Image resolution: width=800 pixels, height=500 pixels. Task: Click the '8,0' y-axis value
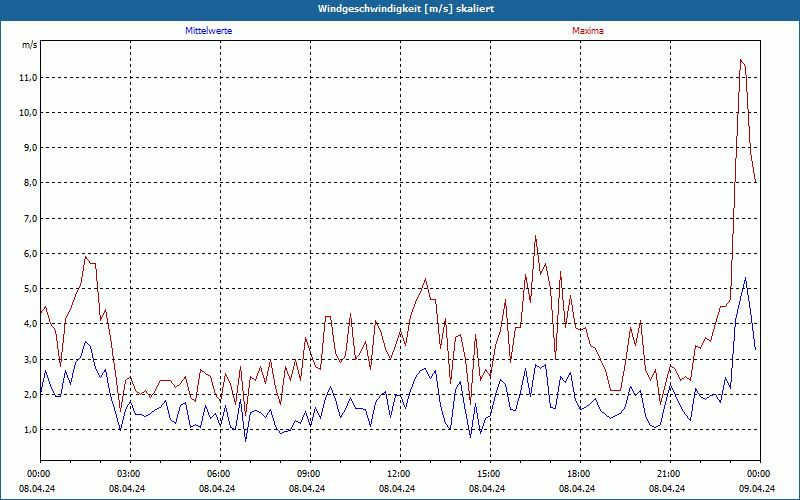[31, 183]
